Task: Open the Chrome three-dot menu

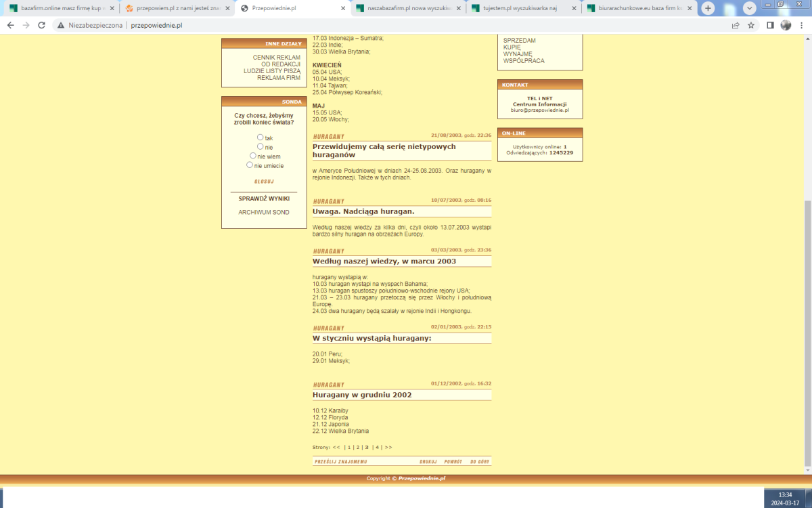Action: [802, 25]
